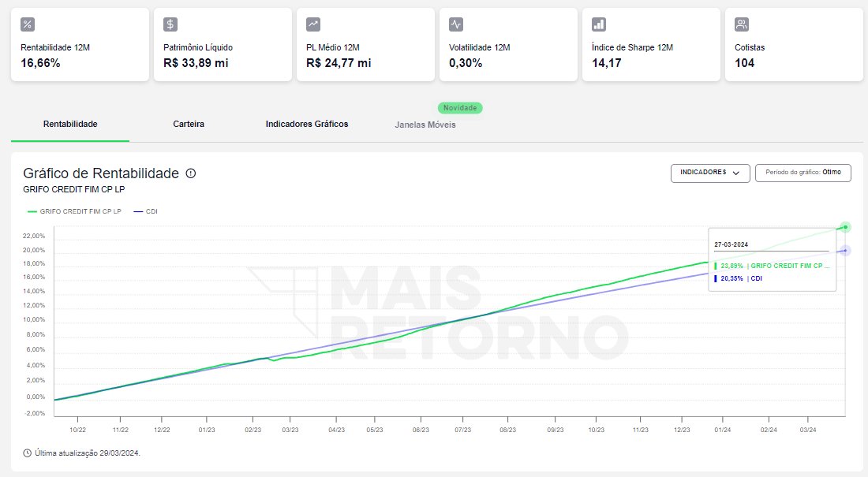Click the trend-line icon on PL Médio 12M card
This screenshot has height=477, width=868.
(313, 24)
